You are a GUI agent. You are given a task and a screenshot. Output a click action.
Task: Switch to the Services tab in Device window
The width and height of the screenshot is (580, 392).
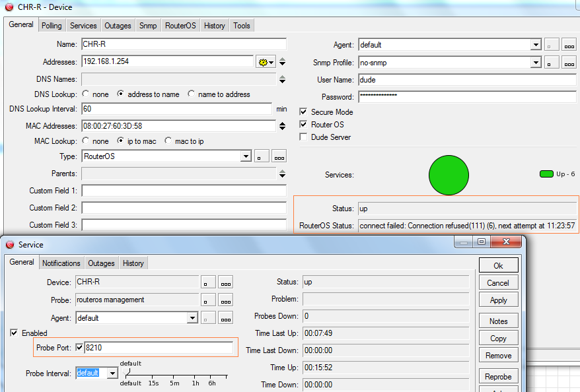point(83,26)
